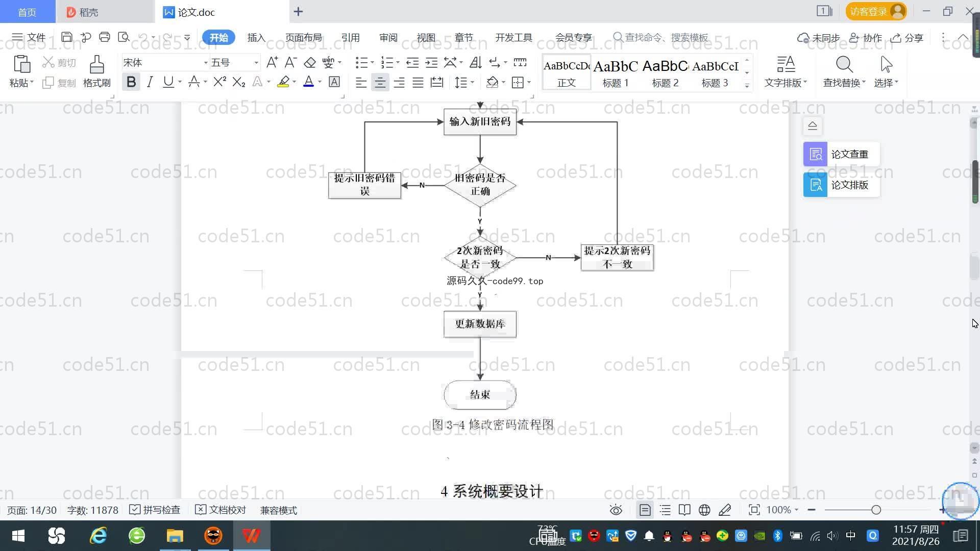
Task: Toggle Underline formatting
Action: click(168, 82)
